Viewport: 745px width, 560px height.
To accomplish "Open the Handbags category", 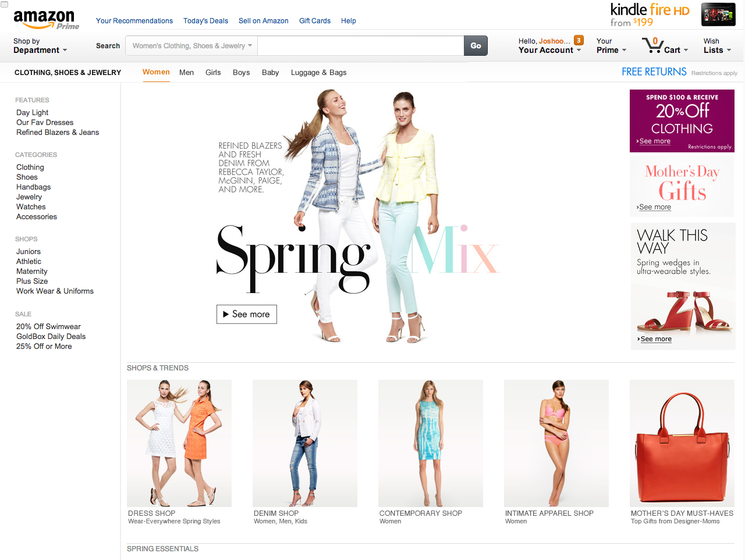I will click(x=33, y=187).
